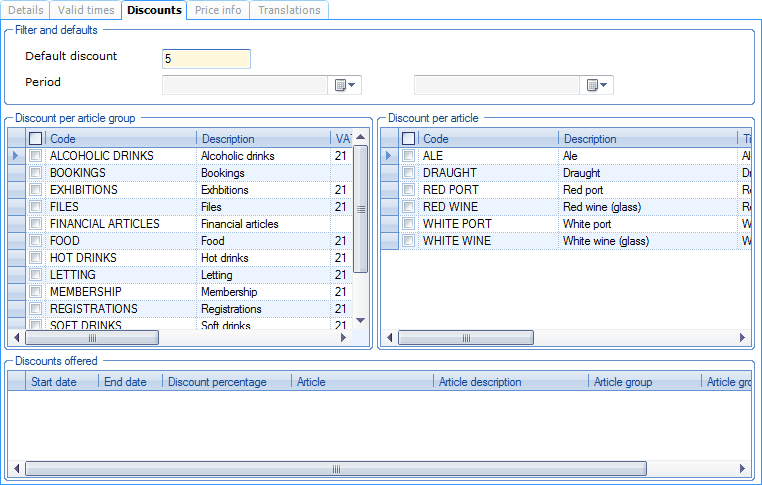Sort article groups by Description column header
The height and width of the screenshot is (485, 762).
click(x=262, y=139)
